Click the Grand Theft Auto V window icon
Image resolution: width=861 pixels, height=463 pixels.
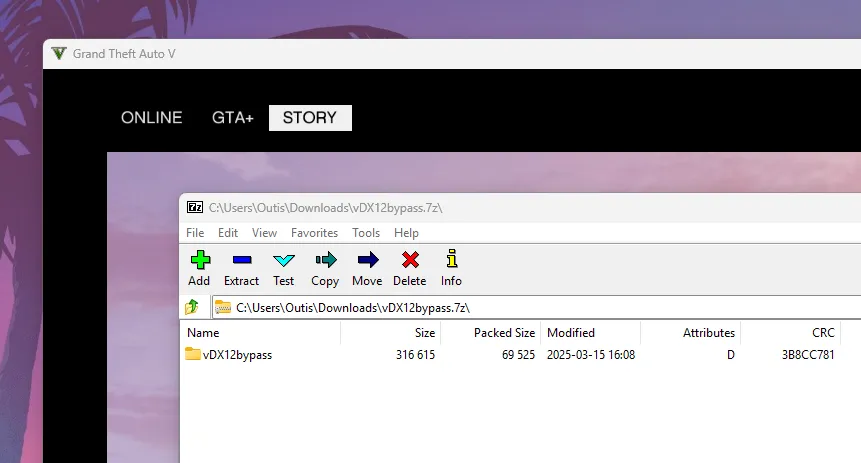click(x=59, y=53)
